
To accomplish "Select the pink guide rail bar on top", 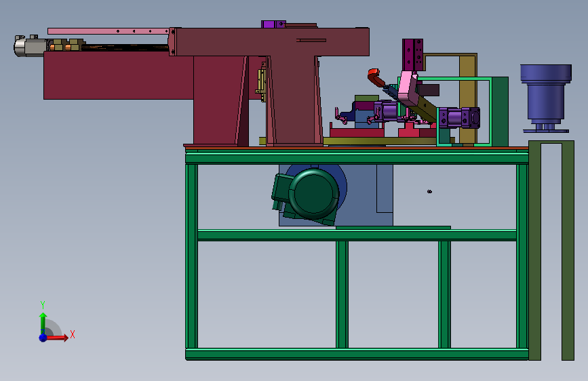I will [x=109, y=31].
